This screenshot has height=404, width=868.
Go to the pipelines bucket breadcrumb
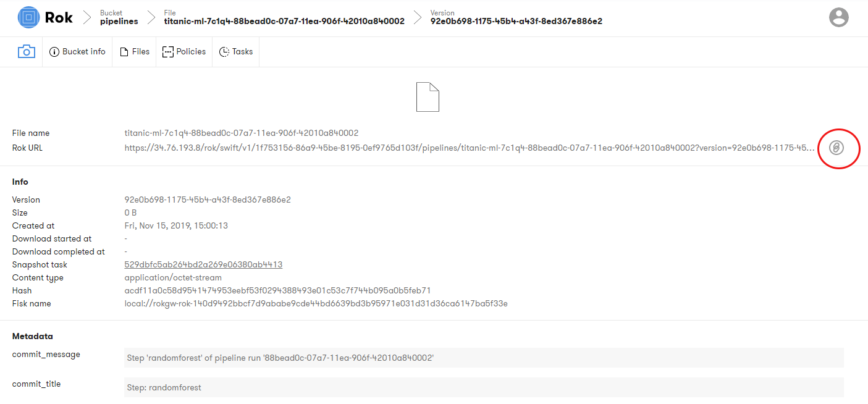pos(119,21)
